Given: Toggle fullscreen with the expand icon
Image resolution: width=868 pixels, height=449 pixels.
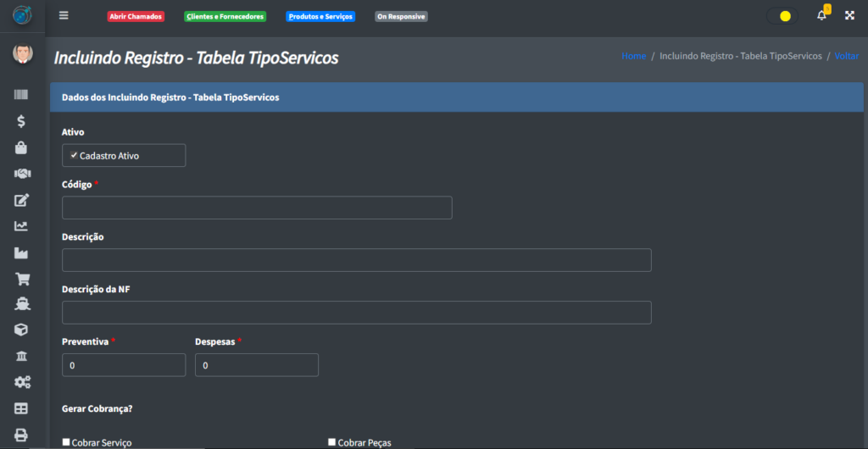Looking at the screenshot, I should point(849,15).
